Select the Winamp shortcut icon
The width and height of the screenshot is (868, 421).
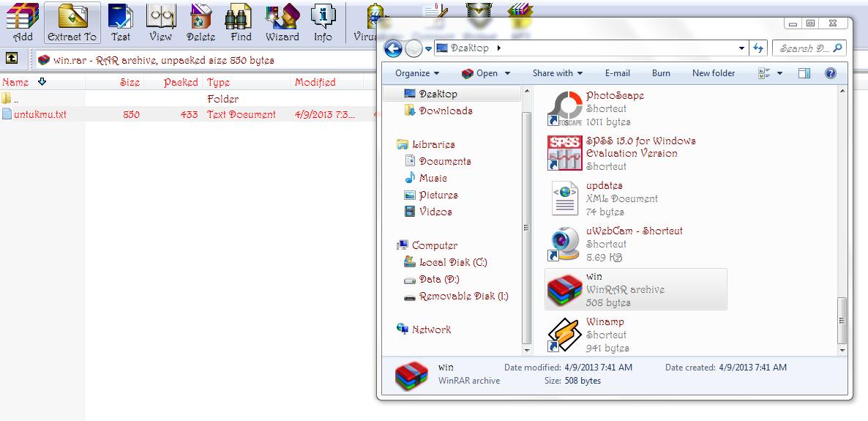point(564,335)
